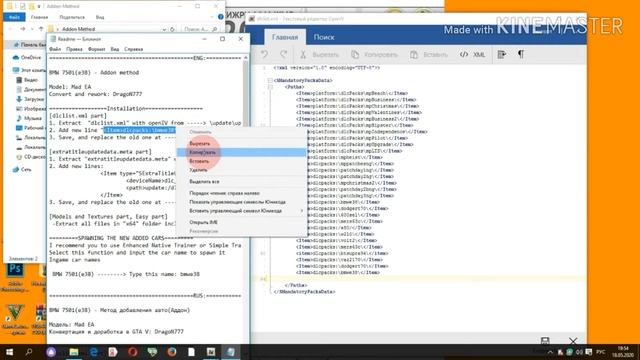Toggle paragraph marks pilcrow icon
Viewport: 640px width, 360px height.
coord(521,54)
